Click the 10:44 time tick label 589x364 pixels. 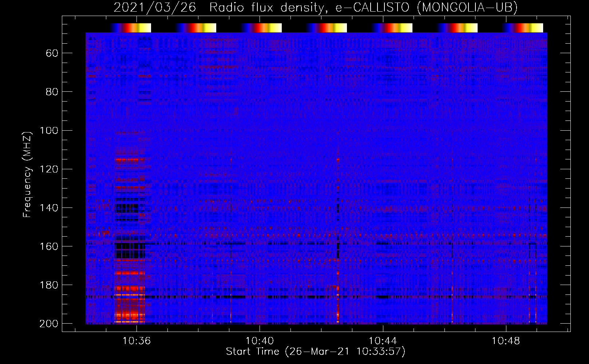(x=383, y=341)
